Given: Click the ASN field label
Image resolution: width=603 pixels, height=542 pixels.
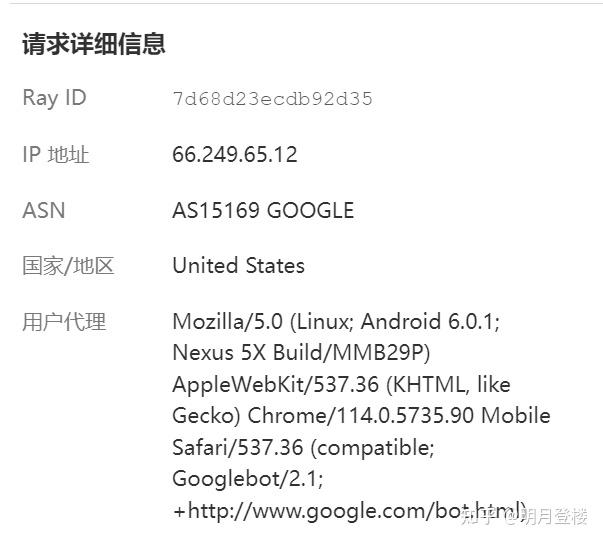Looking at the screenshot, I should [x=44, y=210].
